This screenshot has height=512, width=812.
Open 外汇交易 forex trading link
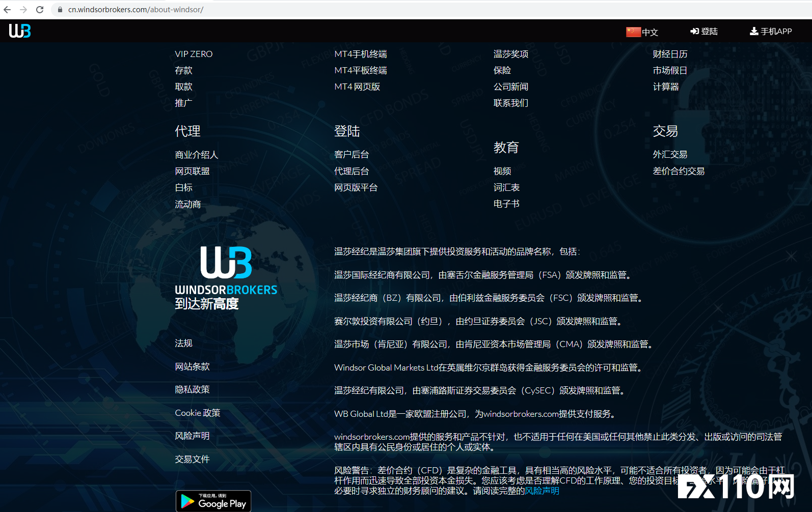(x=670, y=154)
